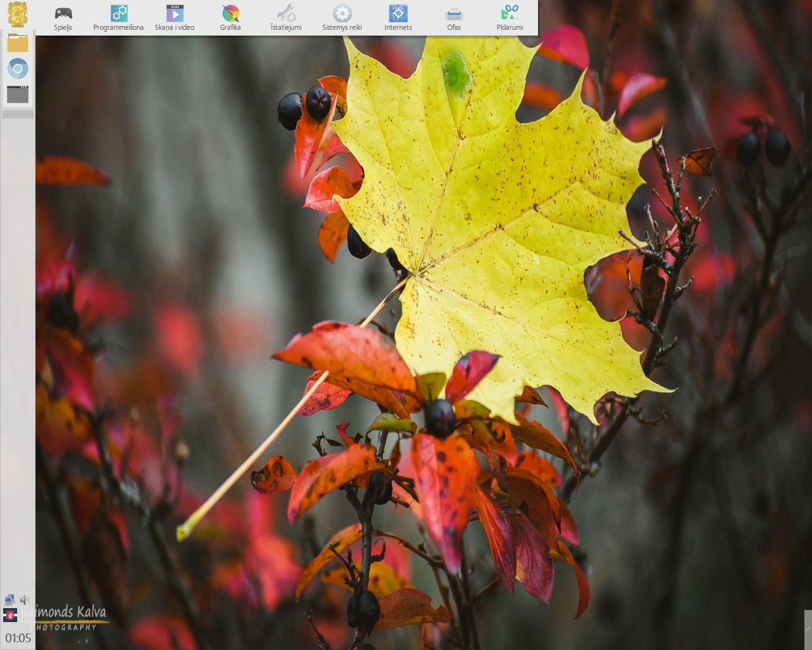This screenshot has width=812, height=650.
Task: Open the Ofiss category
Action: pyautogui.click(x=454, y=18)
